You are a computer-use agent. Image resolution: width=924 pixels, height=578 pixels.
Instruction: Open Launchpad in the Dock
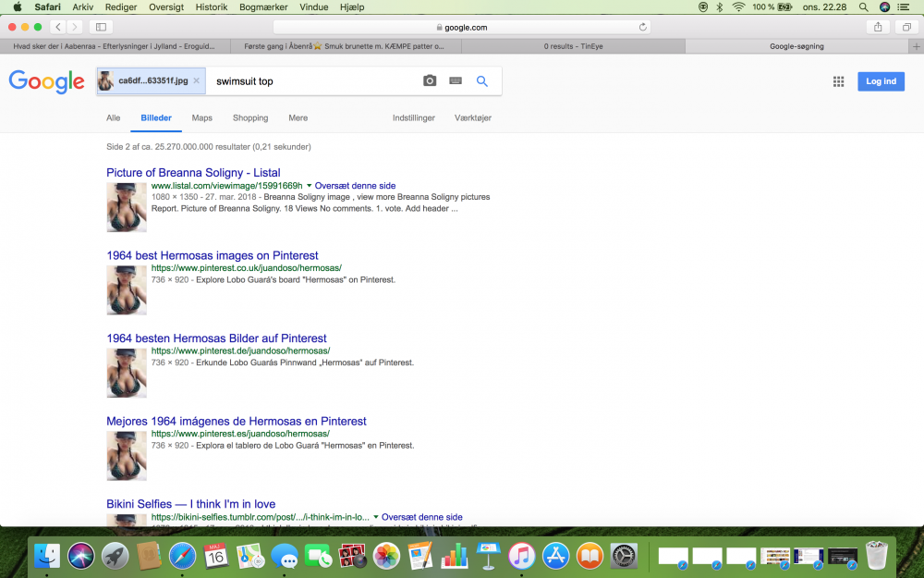click(x=115, y=555)
